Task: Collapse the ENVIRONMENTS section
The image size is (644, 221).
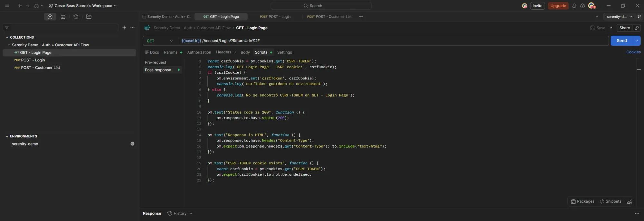Action: pyautogui.click(x=7, y=136)
